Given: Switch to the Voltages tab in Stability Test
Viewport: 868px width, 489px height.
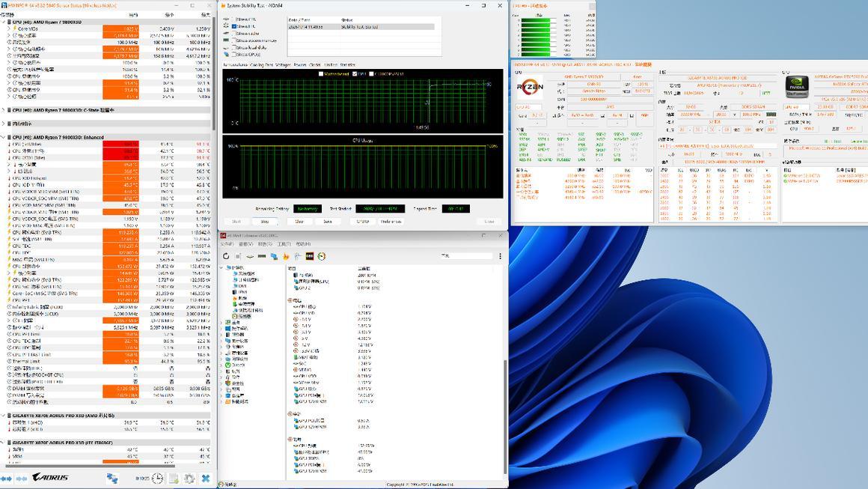Looking at the screenshot, I should tap(283, 65).
